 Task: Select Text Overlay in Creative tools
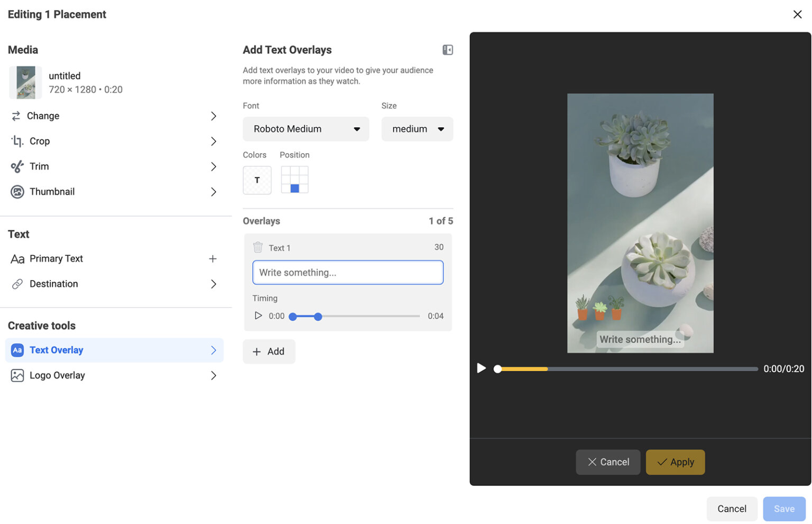[57, 350]
